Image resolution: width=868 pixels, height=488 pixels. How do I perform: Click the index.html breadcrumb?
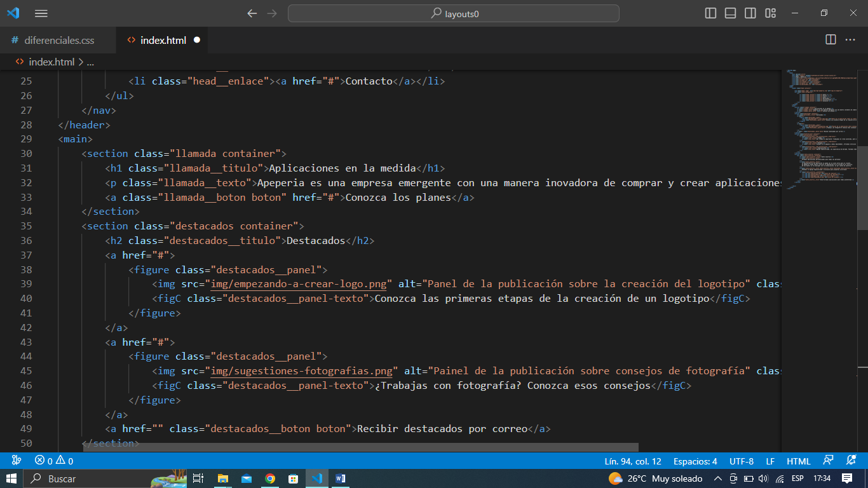coord(51,62)
